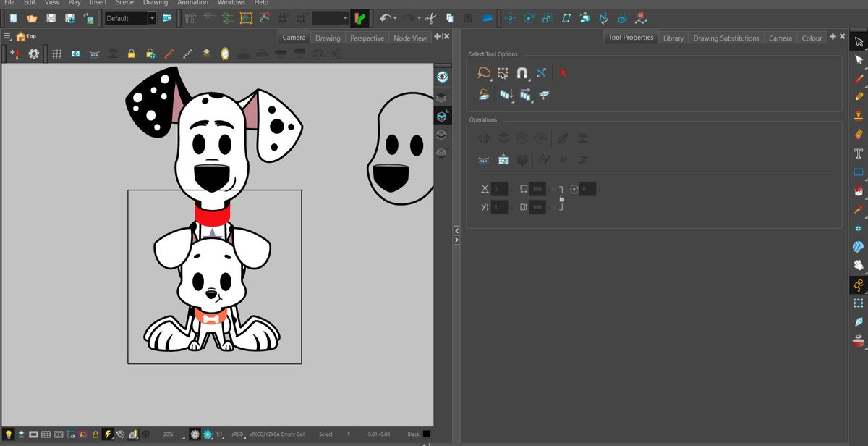
Task: Add a view with the right panel plus button
Action: [x=833, y=36]
